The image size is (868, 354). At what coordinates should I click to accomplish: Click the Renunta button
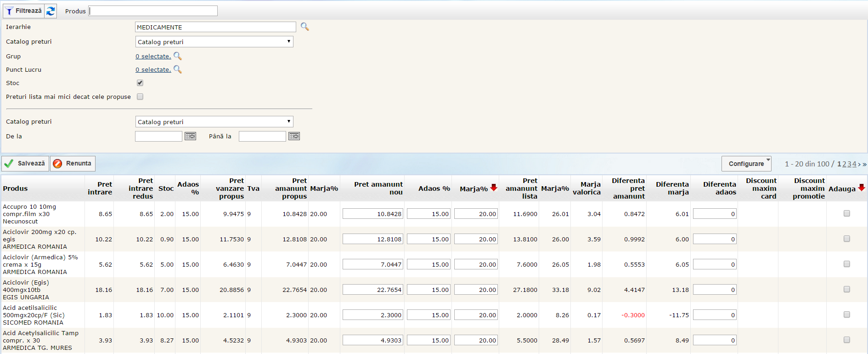click(73, 163)
